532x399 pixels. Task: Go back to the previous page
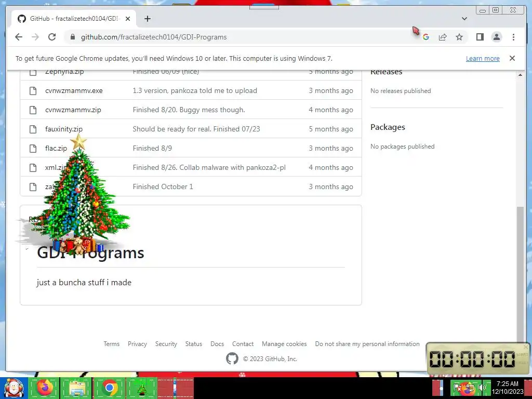click(19, 37)
